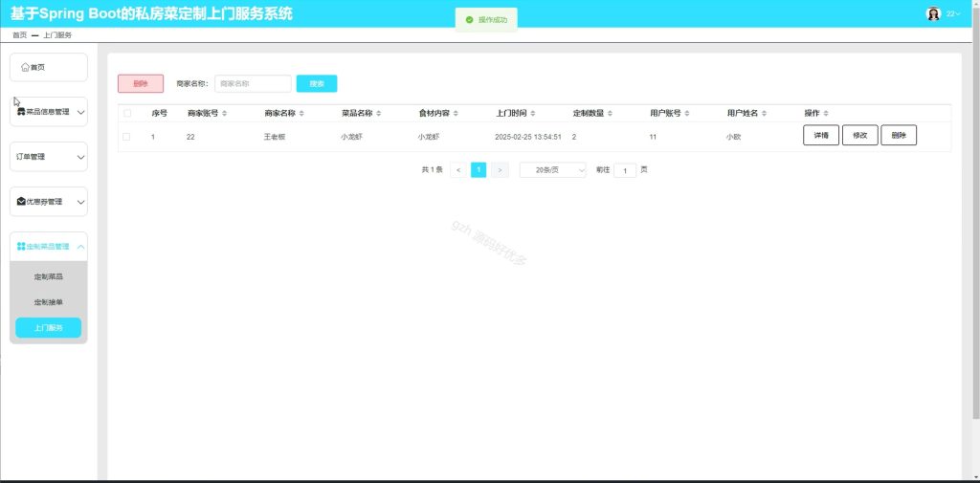
Task: Sort by 商家名称 column arrows
Action: 301,113
